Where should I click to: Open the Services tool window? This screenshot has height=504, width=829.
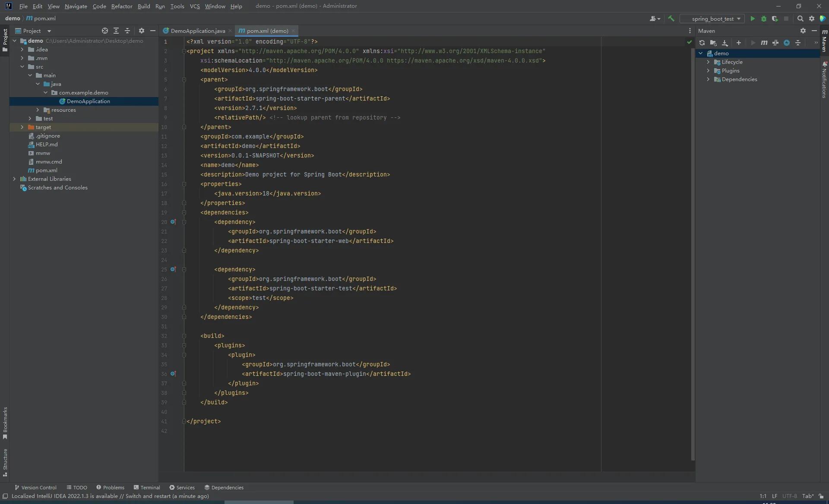[185, 487]
